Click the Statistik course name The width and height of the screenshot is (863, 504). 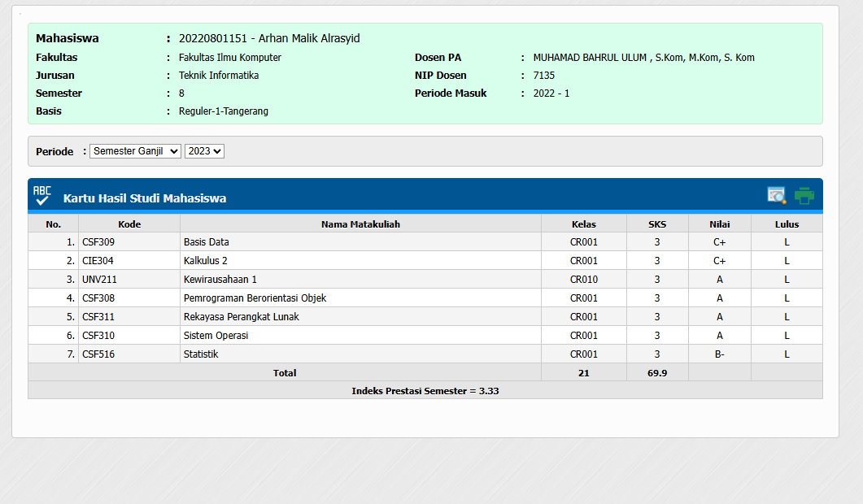[201, 354]
